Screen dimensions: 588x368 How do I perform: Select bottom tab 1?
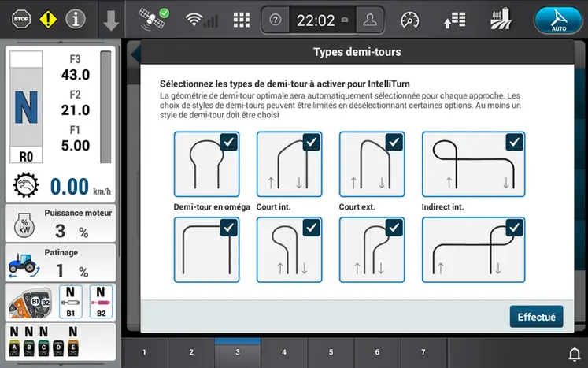coord(144,352)
